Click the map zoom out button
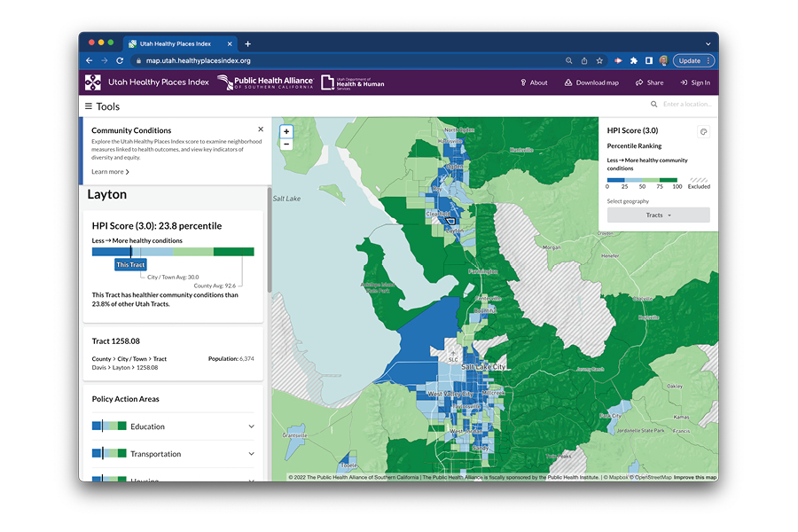Image resolution: width=798 pixels, height=532 pixels. (286, 144)
